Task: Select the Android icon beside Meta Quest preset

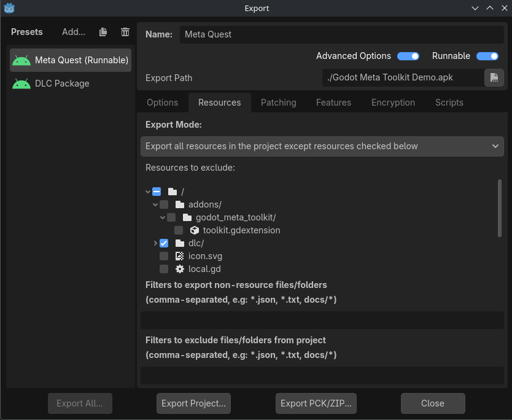Action: click(x=21, y=60)
